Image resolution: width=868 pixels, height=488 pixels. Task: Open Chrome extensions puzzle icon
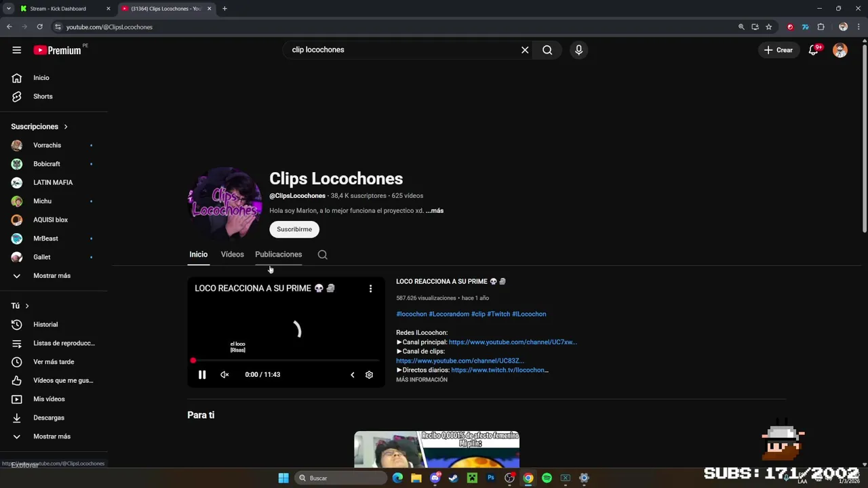(x=821, y=27)
